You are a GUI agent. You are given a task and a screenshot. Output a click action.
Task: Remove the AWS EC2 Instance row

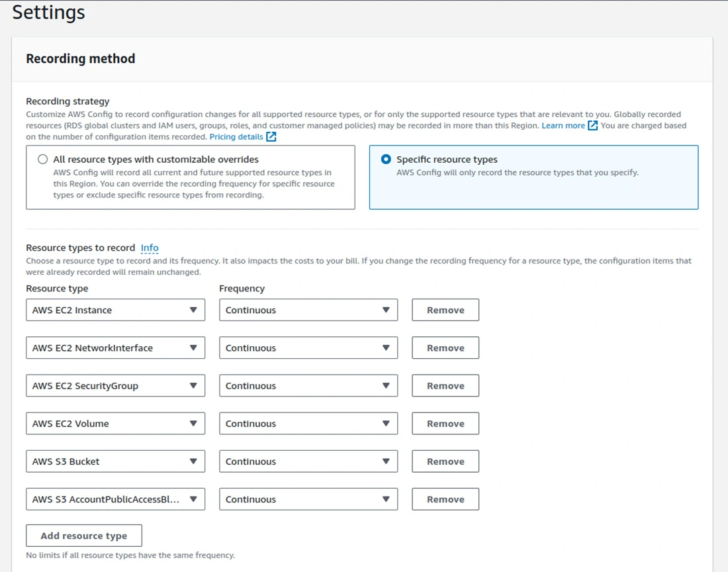pos(445,310)
